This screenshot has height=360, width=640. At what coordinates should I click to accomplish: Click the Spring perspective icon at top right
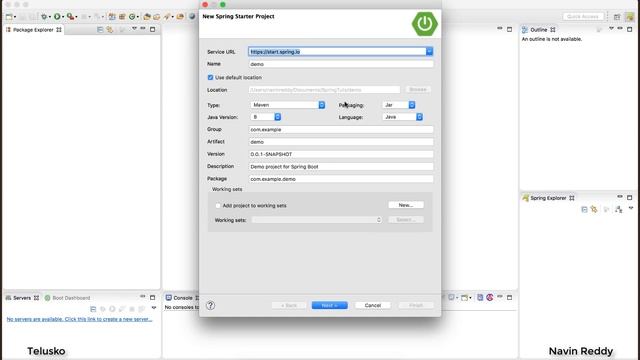click(630, 17)
